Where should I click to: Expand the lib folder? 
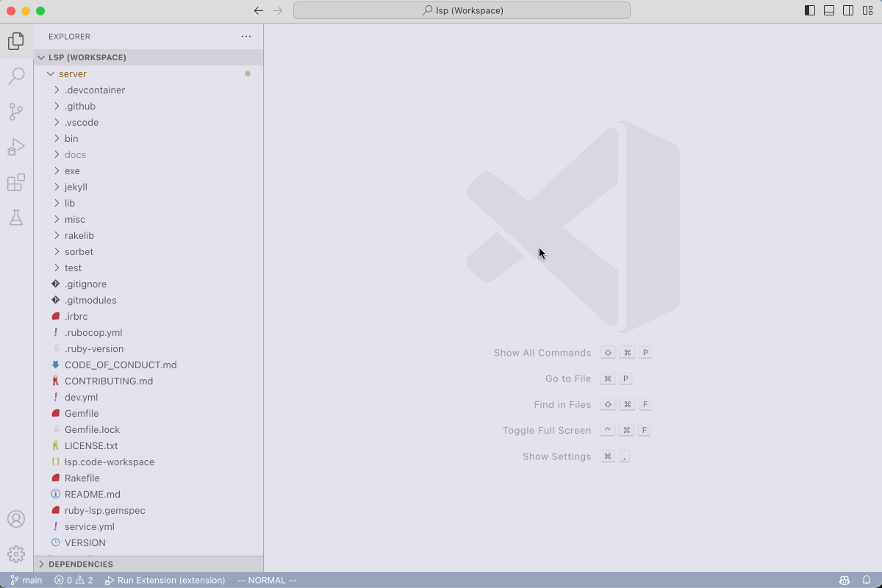coord(148,203)
